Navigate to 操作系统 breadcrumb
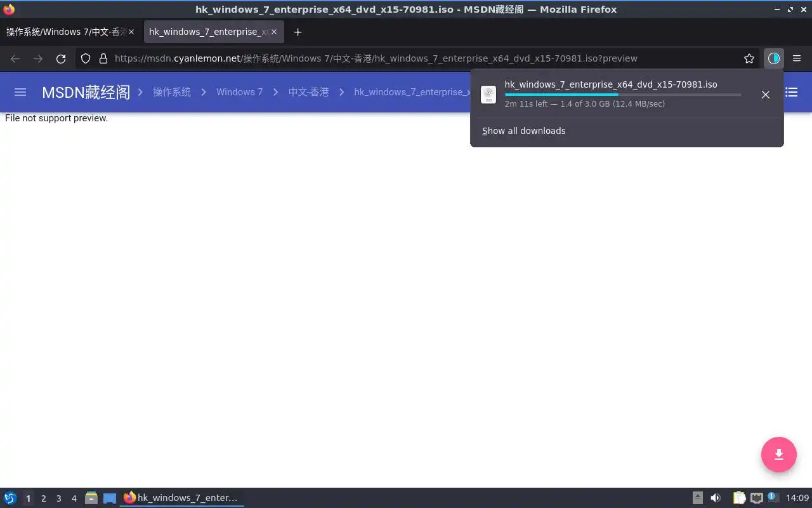The width and height of the screenshot is (812, 508). pyautogui.click(x=171, y=92)
